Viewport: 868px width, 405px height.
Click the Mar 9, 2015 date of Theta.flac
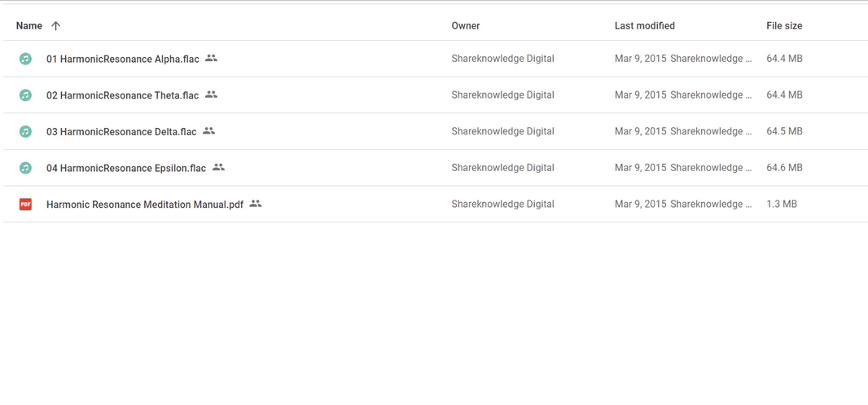[x=641, y=95]
